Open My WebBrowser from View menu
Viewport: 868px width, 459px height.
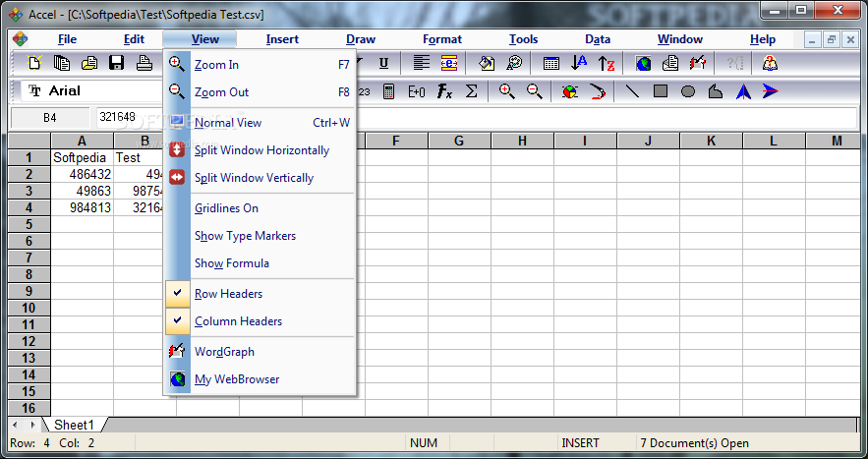point(260,379)
